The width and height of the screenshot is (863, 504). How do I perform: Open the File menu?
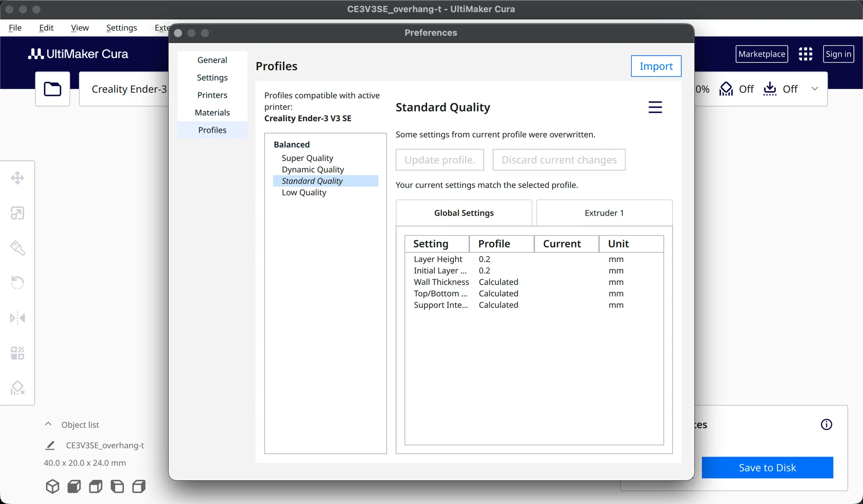[x=15, y=28]
